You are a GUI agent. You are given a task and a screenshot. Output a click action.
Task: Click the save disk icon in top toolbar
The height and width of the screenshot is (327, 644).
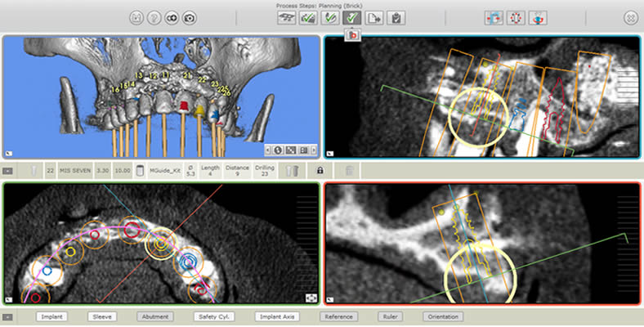[x=136, y=17]
